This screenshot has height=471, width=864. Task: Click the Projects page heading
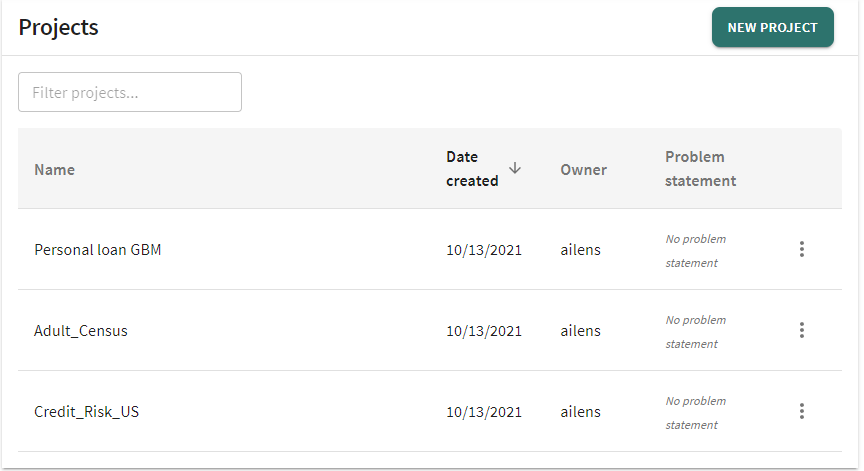tap(58, 27)
